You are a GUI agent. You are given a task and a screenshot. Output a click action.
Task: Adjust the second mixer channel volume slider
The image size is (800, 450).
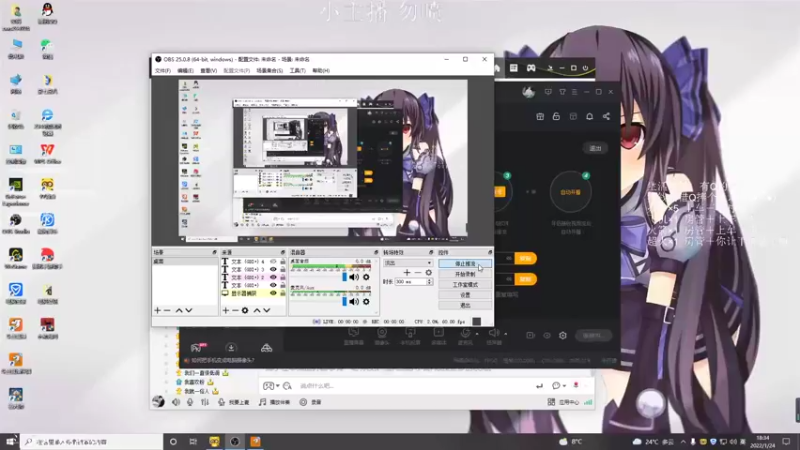[344, 302]
